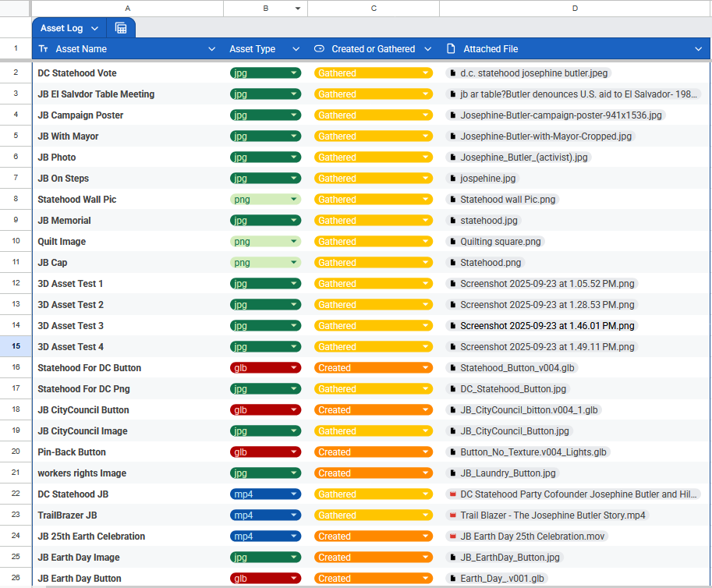Open the Asset Log table menu chevron

[x=94, y=28]
